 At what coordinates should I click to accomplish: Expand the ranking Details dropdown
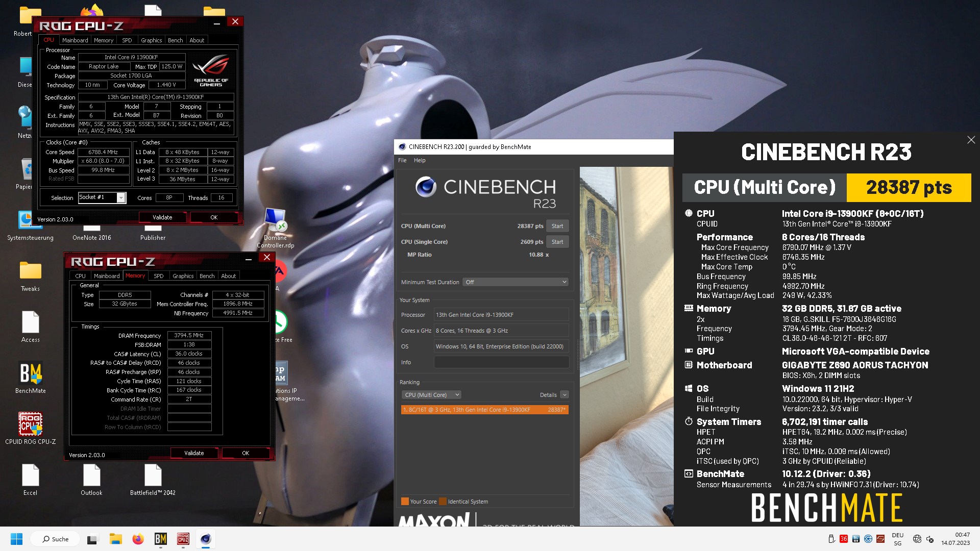click(564, 395)
